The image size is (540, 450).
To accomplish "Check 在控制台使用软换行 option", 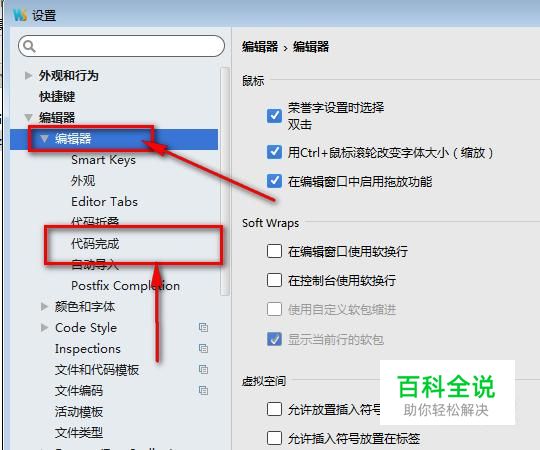I will click(274, 280).
